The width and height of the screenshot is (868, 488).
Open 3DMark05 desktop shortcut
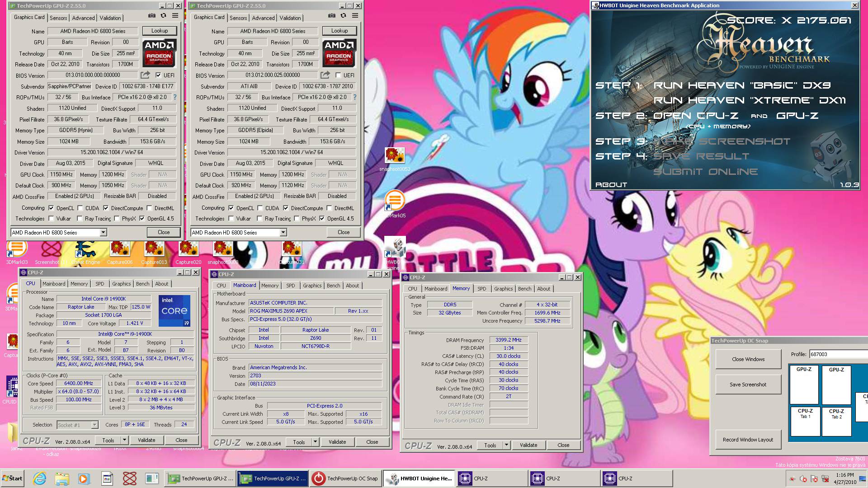coord(395,204)
